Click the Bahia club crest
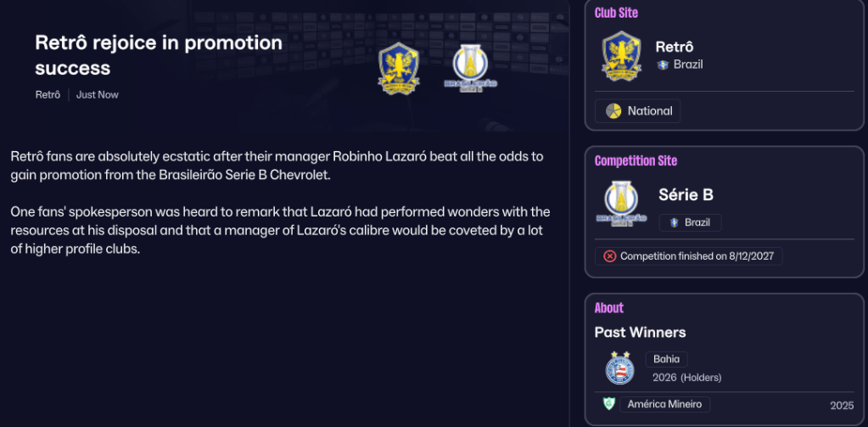 click(x=619, y=368)
